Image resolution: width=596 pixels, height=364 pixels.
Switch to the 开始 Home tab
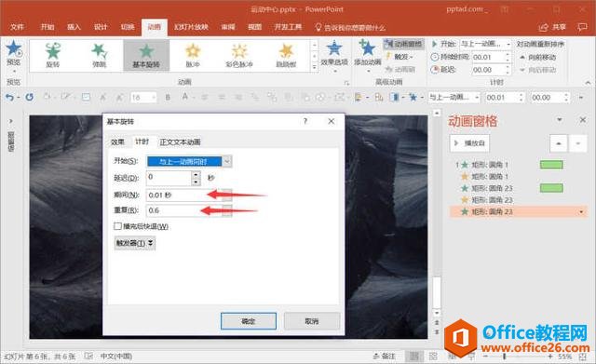(x=47, y=27)
